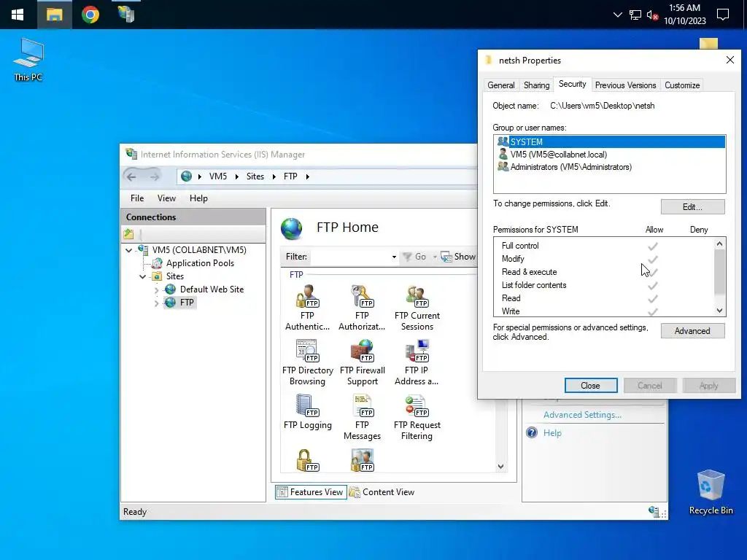Click the FTP user isolation icon beside padlock
Viewport: 747px width, 560px height.
[x=362, y=461]
